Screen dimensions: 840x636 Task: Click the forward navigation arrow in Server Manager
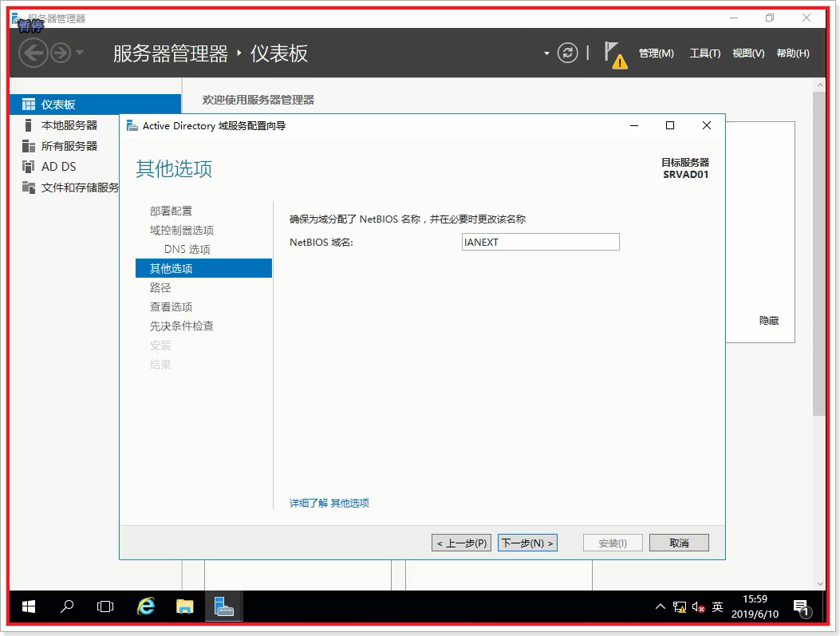point(61,53)
